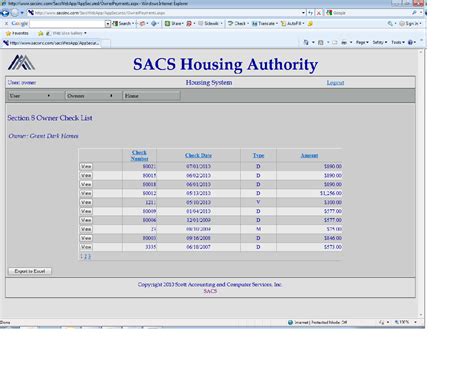
Task: Click the yellow highlighter icon after AutoFill
Action: coord(310,24)
